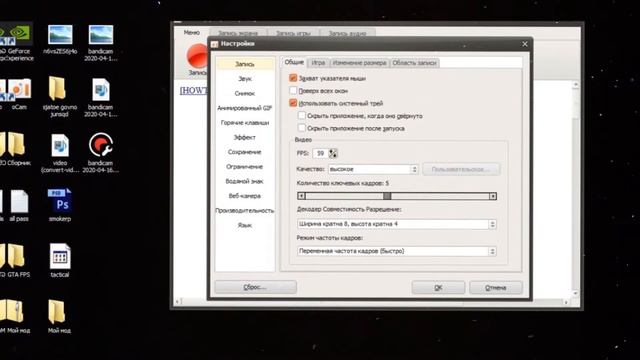Open the smokerp Photoshop file

pyautogui.click(x=60, y=205)
